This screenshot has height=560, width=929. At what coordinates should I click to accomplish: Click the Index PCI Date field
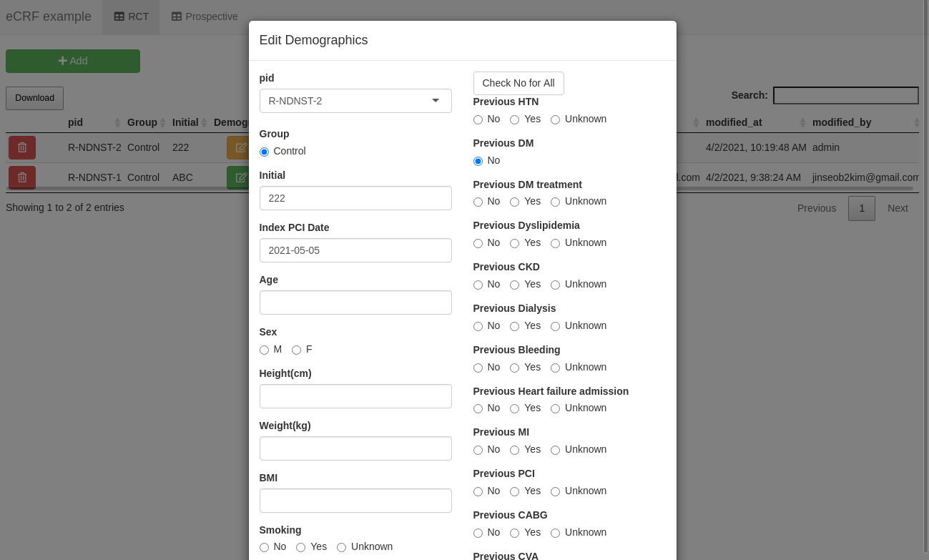355,250
